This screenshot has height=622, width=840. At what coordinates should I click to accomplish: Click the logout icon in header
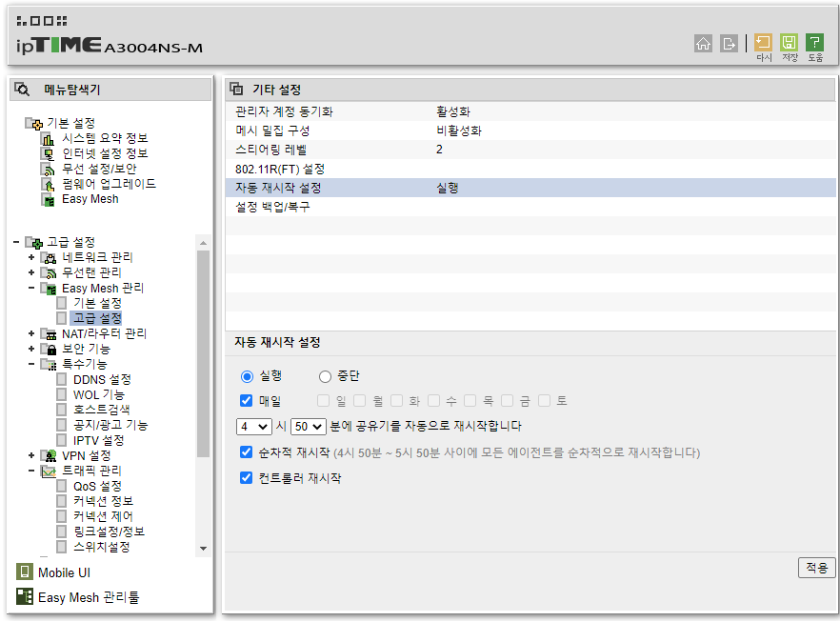[730, 44]
